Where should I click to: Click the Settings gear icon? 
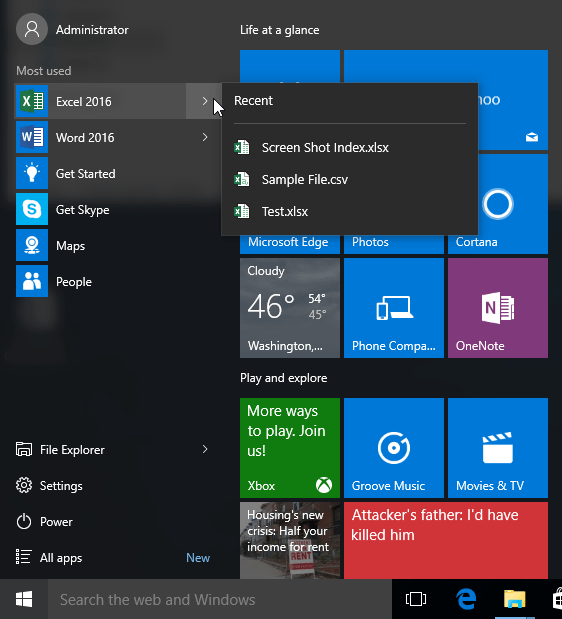coord(24,486)
